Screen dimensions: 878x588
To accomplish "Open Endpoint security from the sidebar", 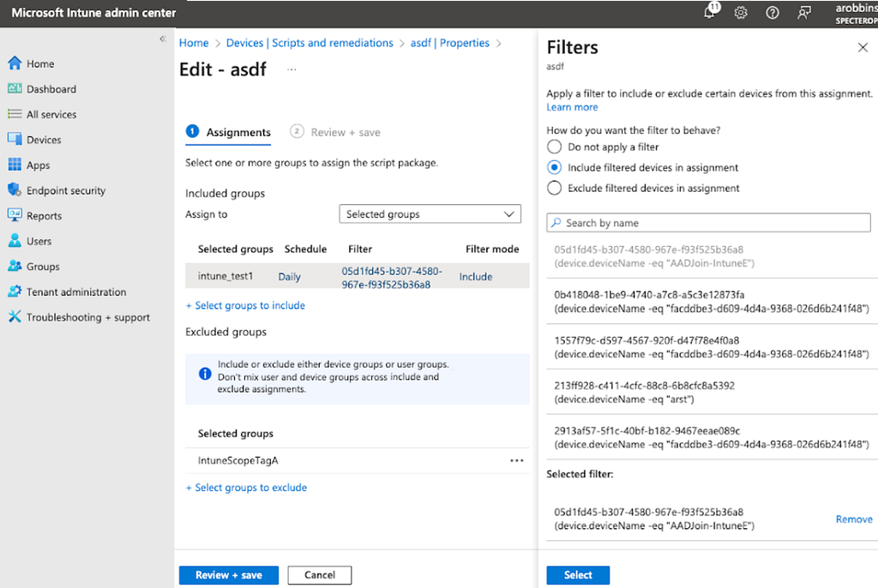I will point(66,190).
